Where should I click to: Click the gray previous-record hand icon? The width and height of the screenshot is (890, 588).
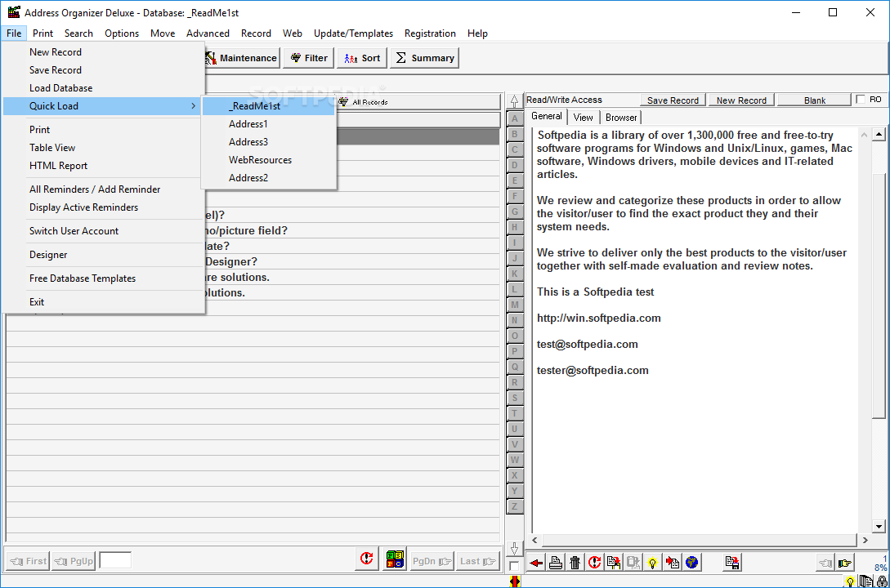[825, 563]
